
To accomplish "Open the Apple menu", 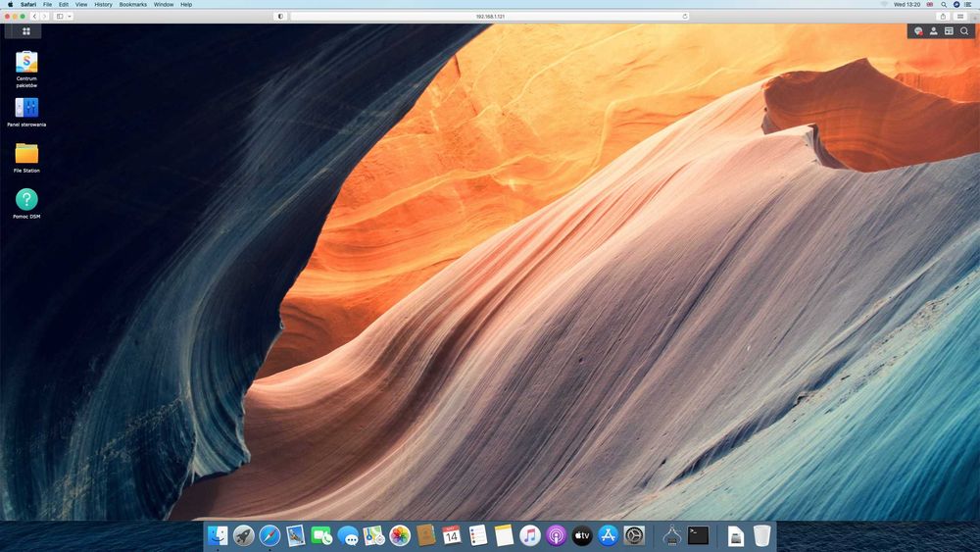I will (x=10, y=4).
